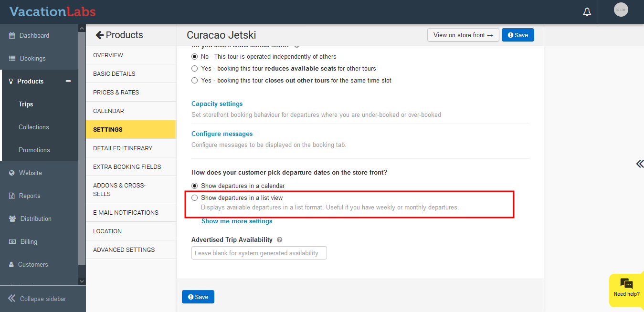
Task: Click the back arrow beside Products
Action: point(99,35)
